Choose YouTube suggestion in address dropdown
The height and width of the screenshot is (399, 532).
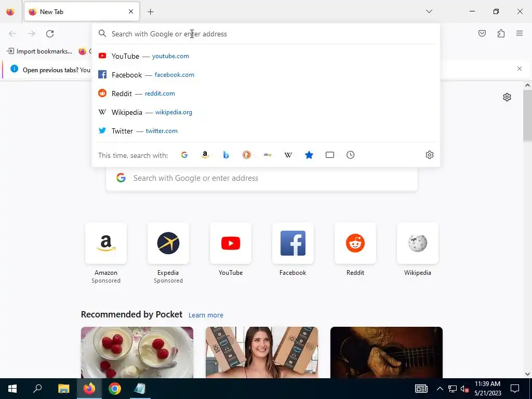point(267,56)
